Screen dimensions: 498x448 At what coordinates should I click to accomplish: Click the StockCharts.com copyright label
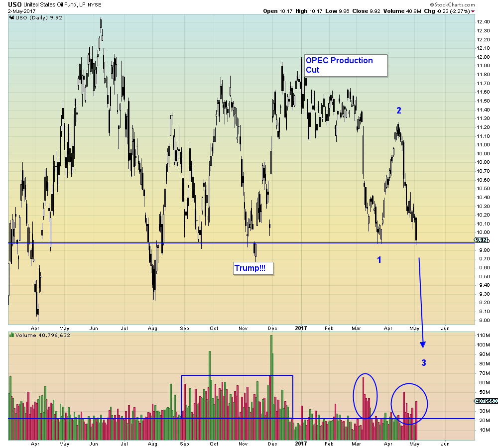(x=452, y=4)
